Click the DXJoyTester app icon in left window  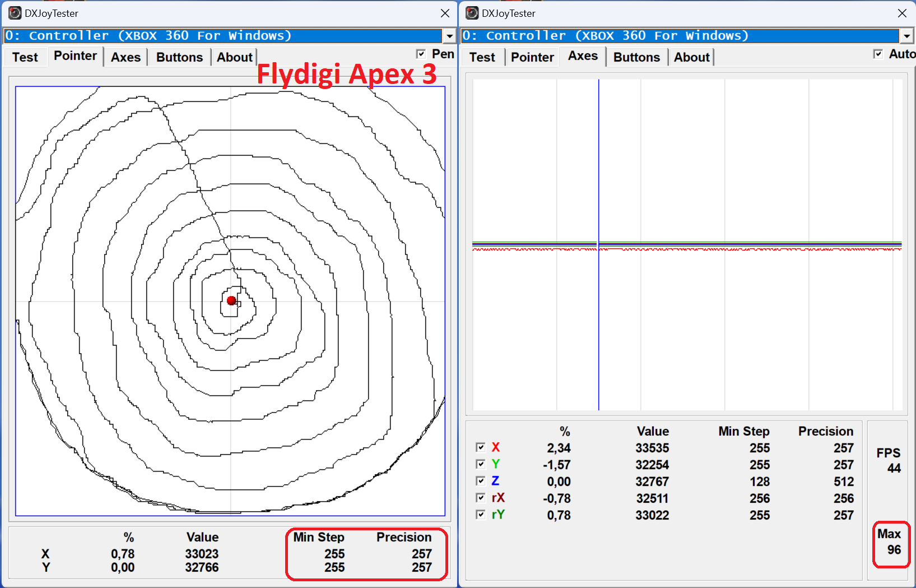click(x=15, y=13)
